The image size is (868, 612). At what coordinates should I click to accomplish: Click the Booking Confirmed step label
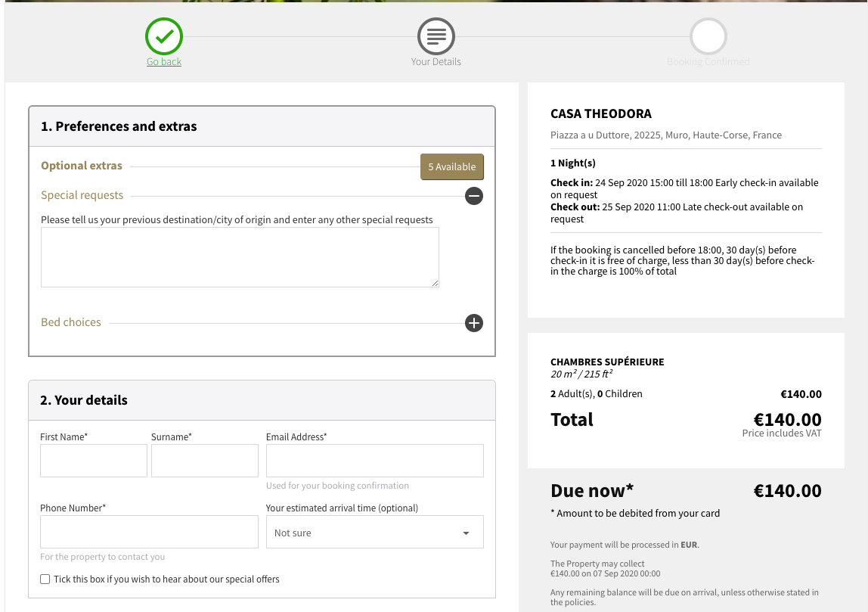708,62
